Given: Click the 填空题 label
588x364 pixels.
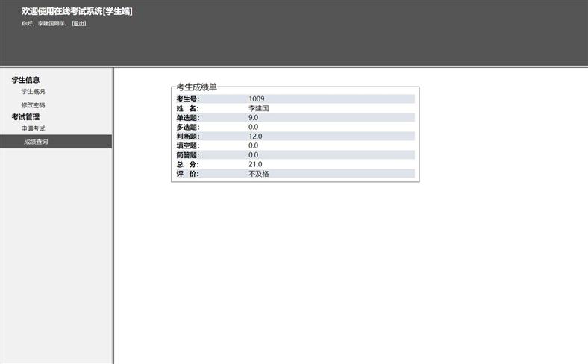Looking at the screenshot, I should point(188,145).
